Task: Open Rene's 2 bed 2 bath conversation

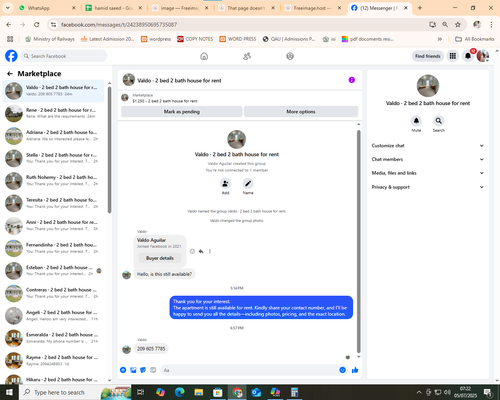Action: point(53,113)
